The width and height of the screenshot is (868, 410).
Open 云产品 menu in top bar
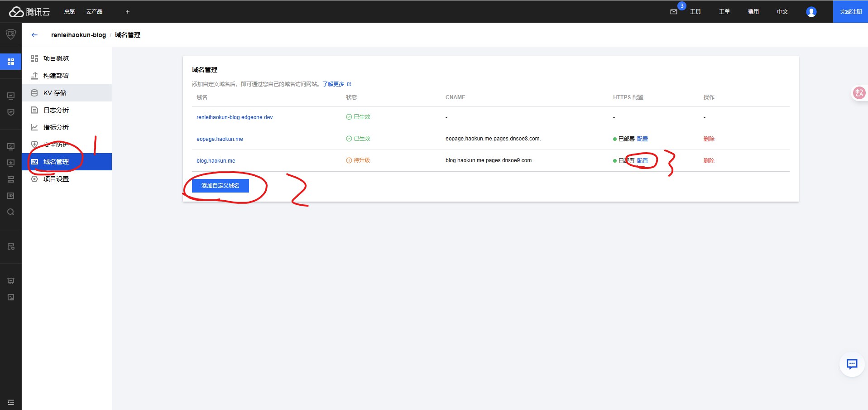click(x=94, y=12)
